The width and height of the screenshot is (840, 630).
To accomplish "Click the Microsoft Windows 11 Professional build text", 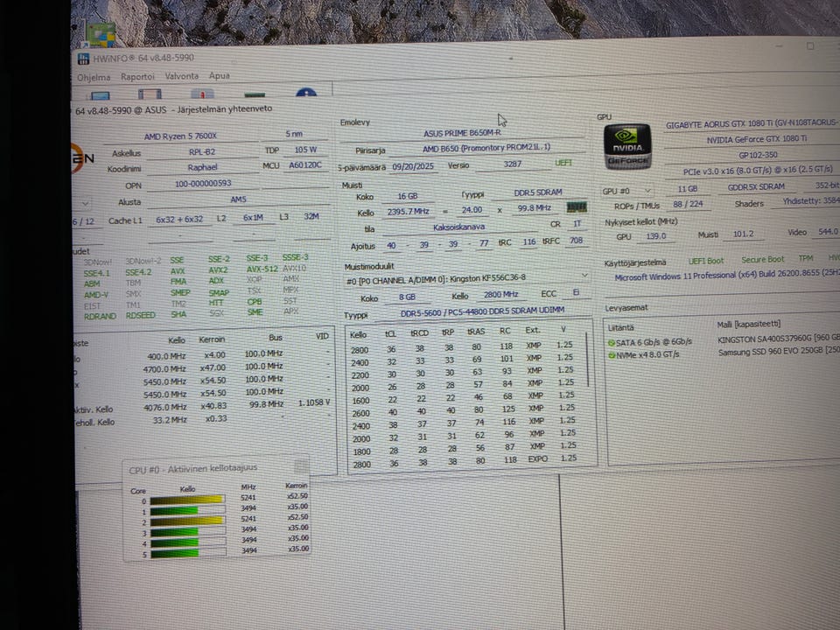I will (727, 276).
